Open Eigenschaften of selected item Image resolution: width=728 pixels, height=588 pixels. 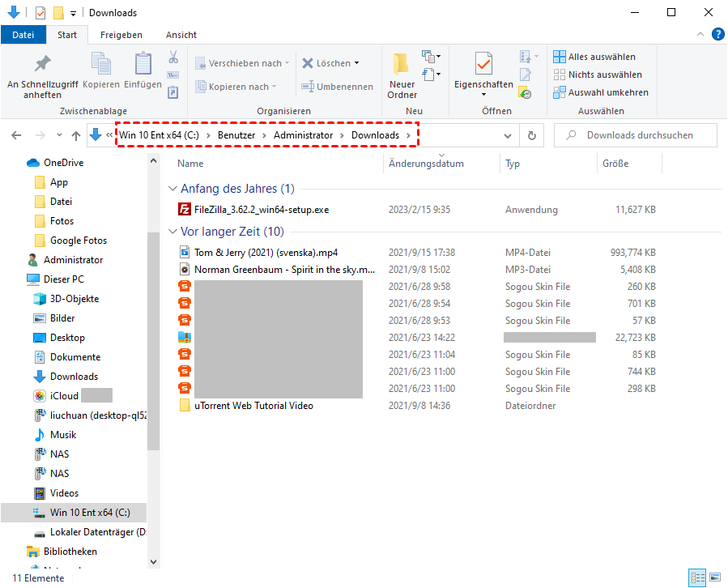[483, 70]
